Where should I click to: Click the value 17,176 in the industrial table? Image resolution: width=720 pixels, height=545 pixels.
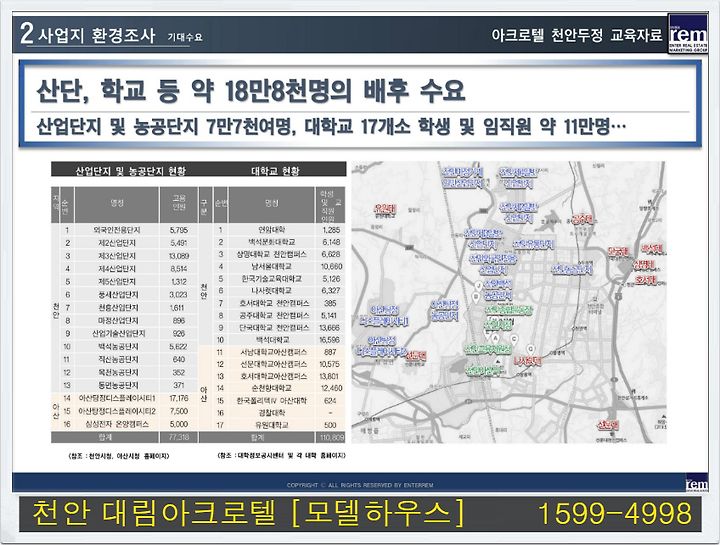179,398
